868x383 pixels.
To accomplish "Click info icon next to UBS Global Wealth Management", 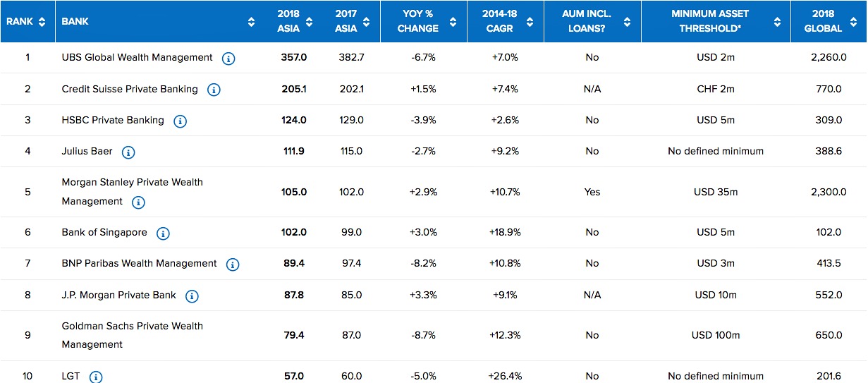I will tap(228, 59).
